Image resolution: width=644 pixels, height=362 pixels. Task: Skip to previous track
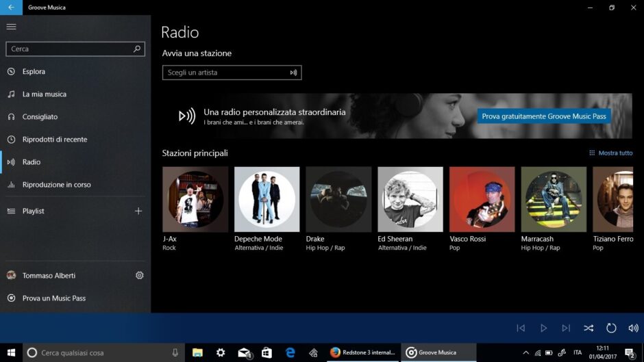pos(521,328)
